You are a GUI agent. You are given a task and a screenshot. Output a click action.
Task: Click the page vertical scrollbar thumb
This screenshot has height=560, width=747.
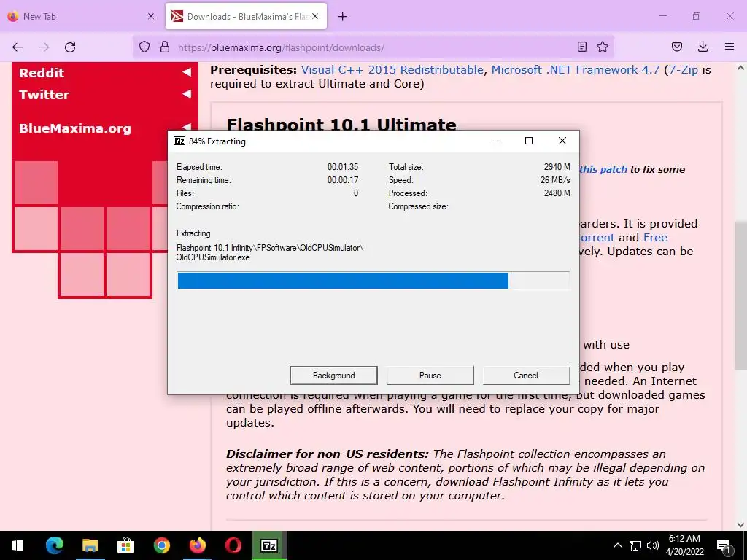click(x=740, y=294)
